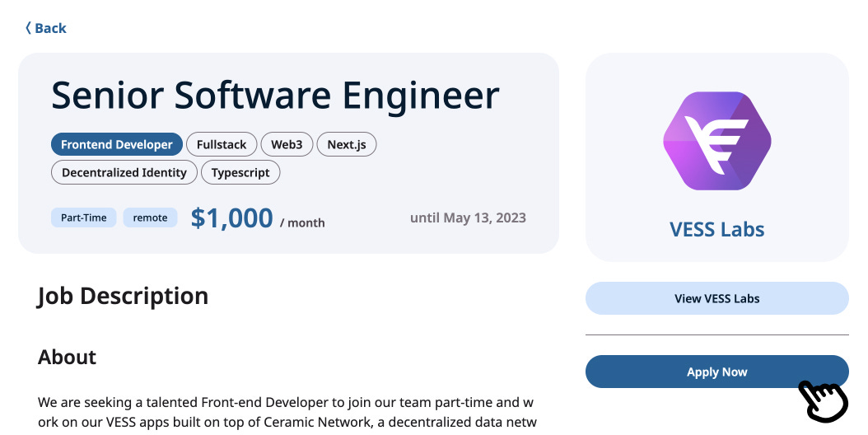The height and width of the screenshot is (435, 868).
Task: Click the Senior Software Engineer title
Action: pyautogui.click(x=275, y=96)
